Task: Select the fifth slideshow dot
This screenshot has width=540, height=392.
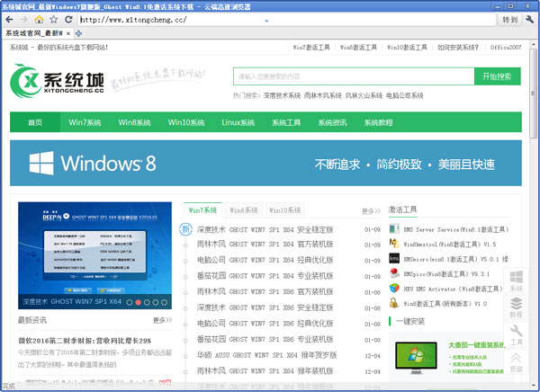Action: (165, 302)
